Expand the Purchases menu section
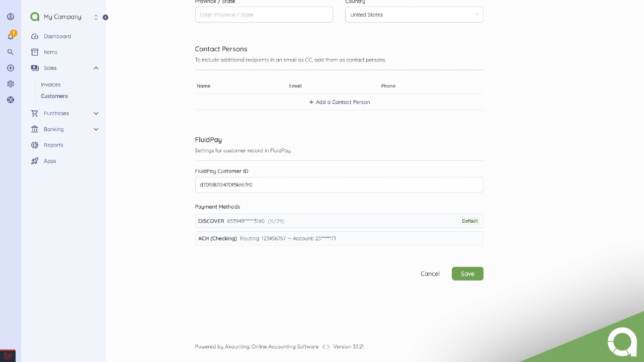This screenshot has height=362, width=644. [x=96, y=113]
